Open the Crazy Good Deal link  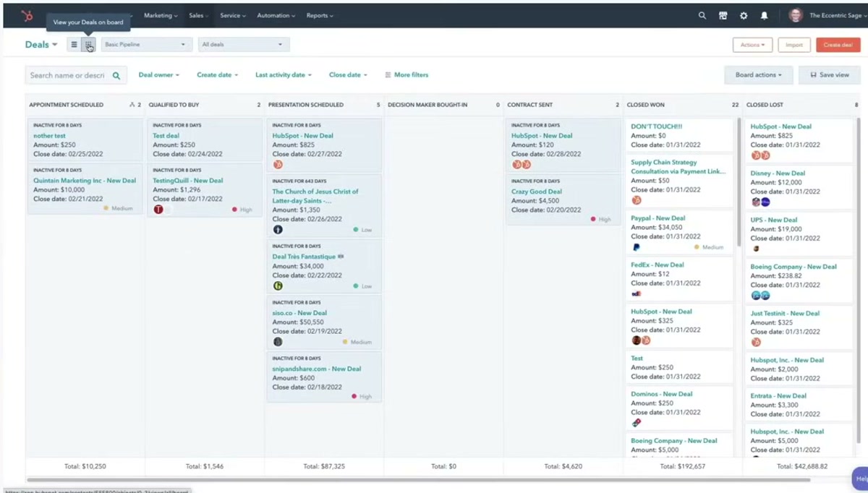536,192
